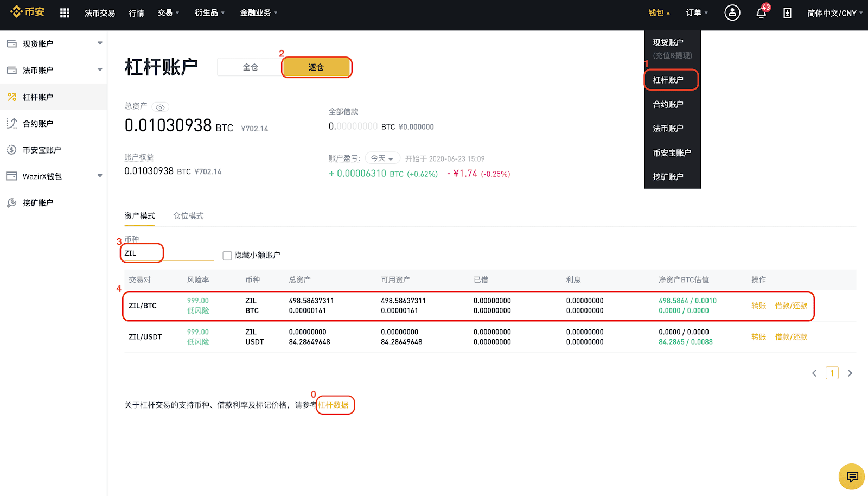
Task: Select page 1 in the pagination
Action: click(x=832, y=373)
